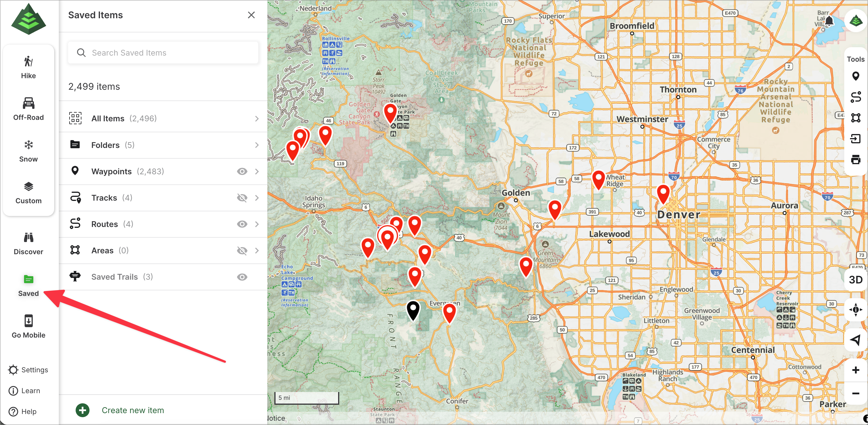This screenshot has width=868, height=425.
Task: Click the Folders icon in the list
Action: point(75,144)
